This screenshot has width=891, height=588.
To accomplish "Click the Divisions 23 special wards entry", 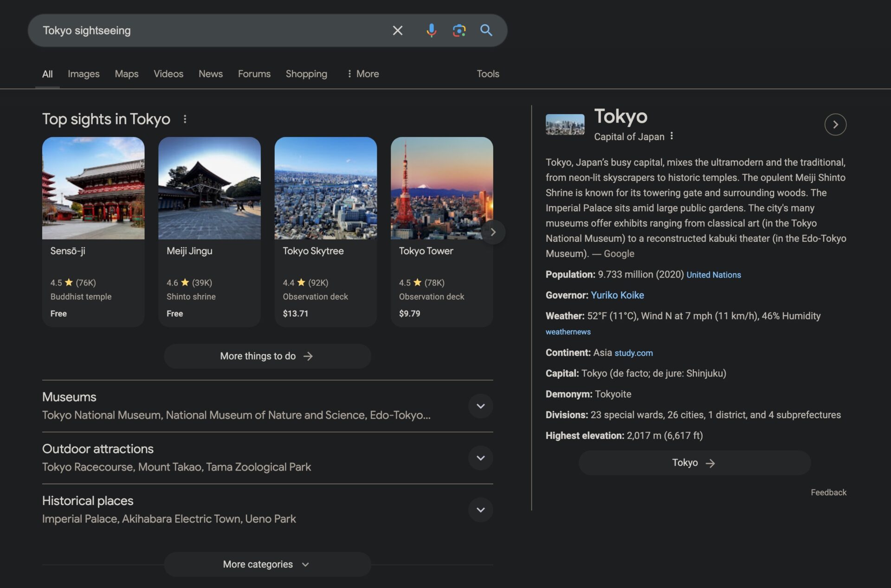I will (x=693, y=415).
